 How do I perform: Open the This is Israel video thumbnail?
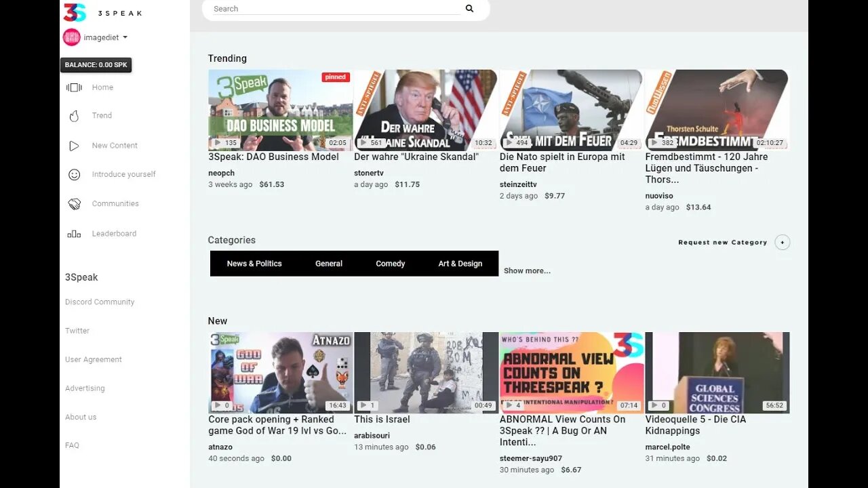tap(426, 373)
